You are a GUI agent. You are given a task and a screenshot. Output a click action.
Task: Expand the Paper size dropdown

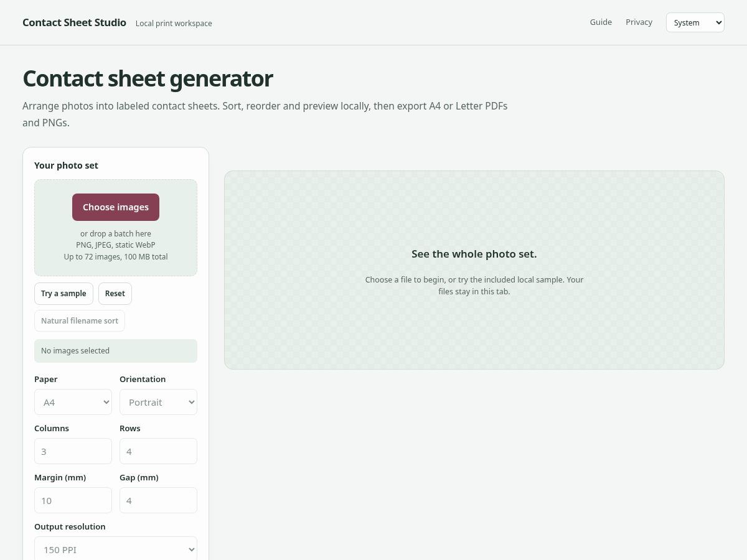[x=73, y=402]
